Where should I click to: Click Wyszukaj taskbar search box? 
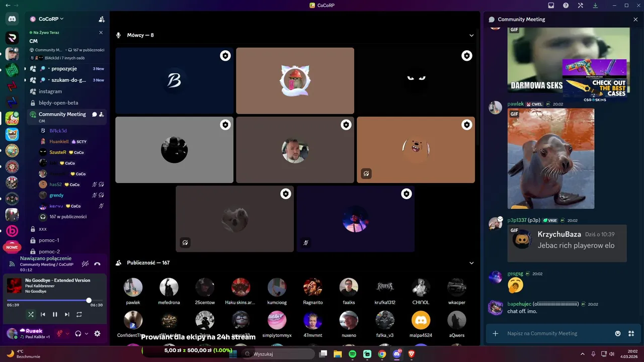278,354
